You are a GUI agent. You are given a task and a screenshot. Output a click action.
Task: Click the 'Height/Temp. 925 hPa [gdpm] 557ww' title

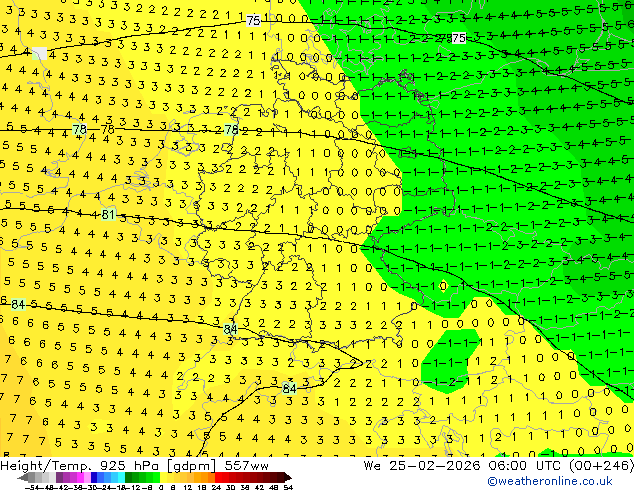coord(134,466)
